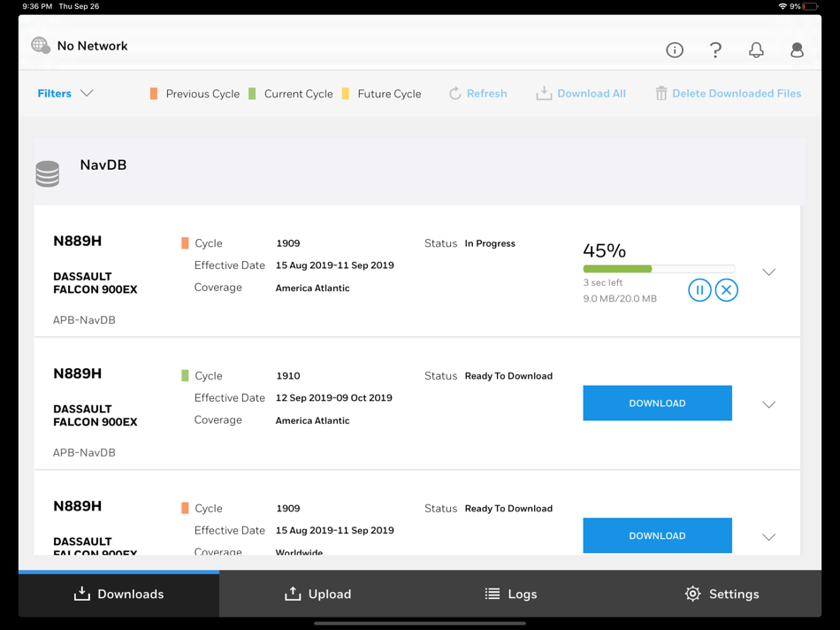
Task: Click the Refresh circular arrow icon
Action: tap(454, 93)
